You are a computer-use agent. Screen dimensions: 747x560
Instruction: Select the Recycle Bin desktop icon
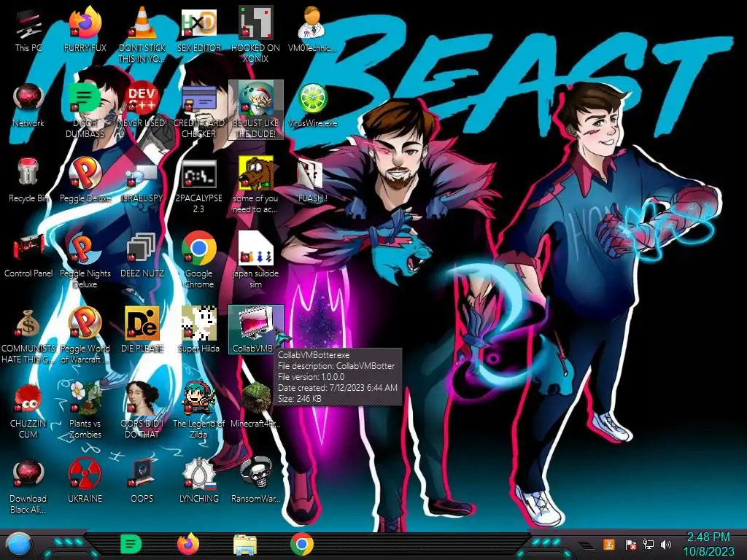click(x=28, y=181)
